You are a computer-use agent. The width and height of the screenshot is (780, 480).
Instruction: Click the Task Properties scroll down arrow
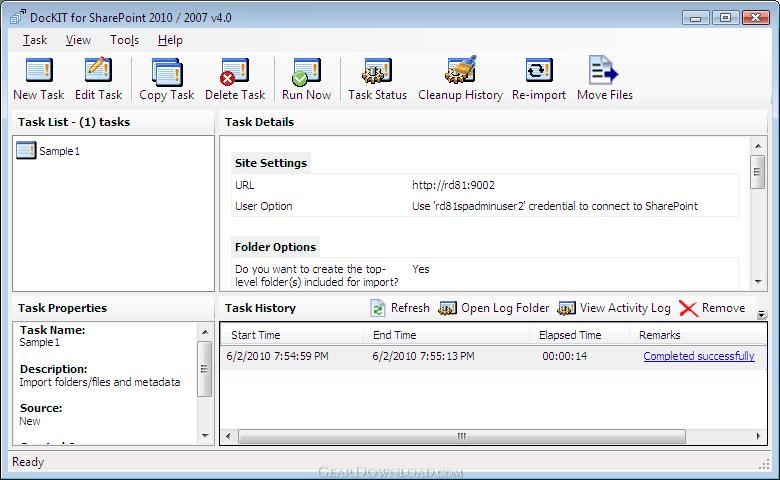[x=205, y=436]
